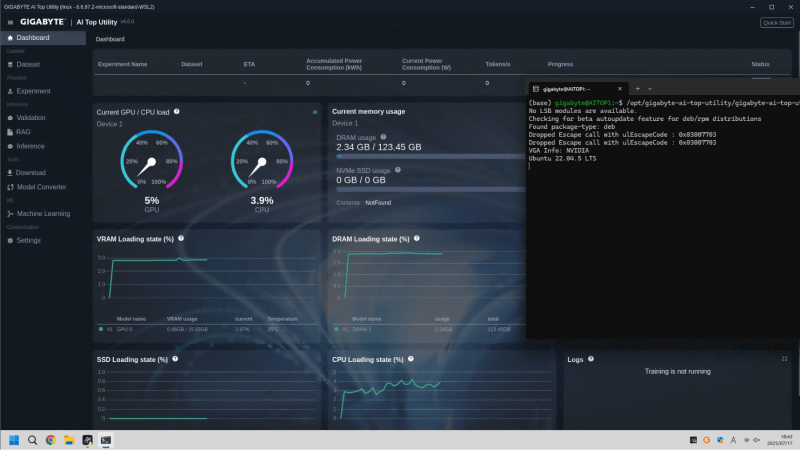
Task: Click the Tokens/s column header
Action: click(497, 64)
